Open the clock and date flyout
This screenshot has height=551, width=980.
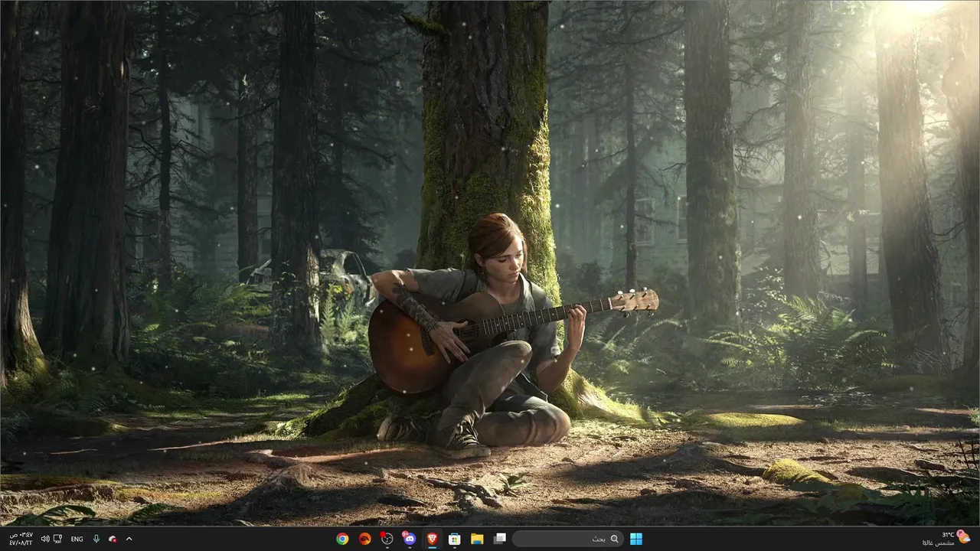click(x=21, y=539)
